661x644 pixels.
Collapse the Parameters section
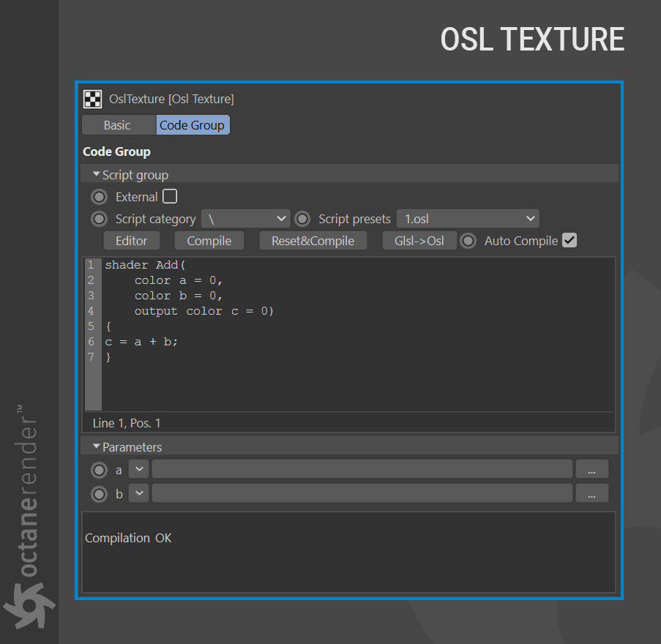point(97,446)
